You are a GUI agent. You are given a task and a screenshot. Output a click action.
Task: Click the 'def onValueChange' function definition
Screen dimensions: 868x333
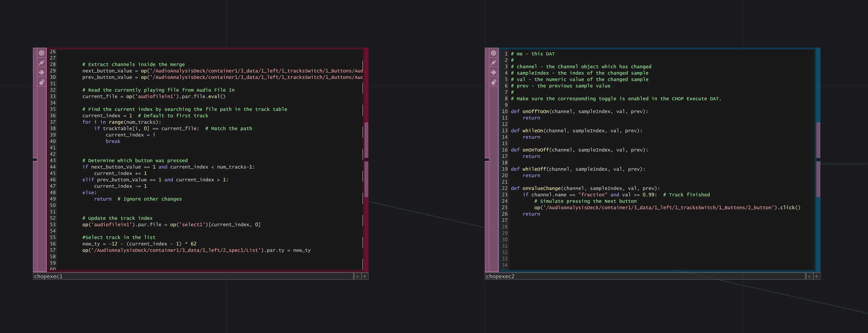click(x=585, y=189)
